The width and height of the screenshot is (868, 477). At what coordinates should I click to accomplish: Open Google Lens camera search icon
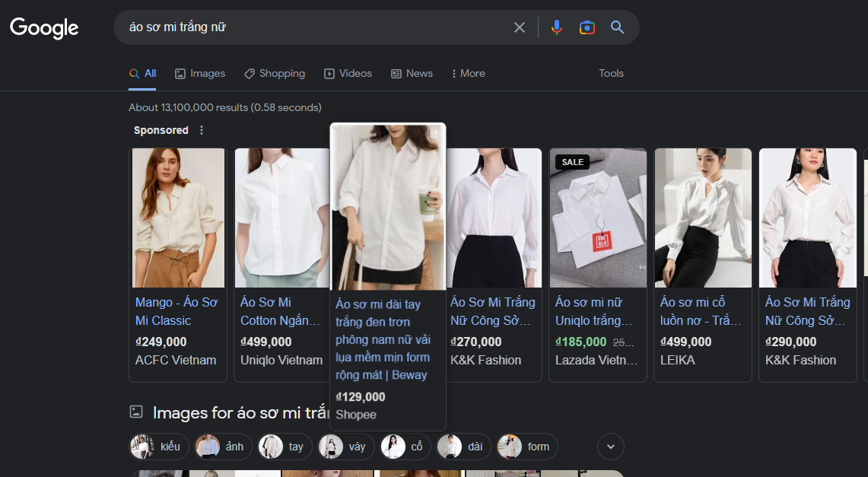tap(587, 27)
